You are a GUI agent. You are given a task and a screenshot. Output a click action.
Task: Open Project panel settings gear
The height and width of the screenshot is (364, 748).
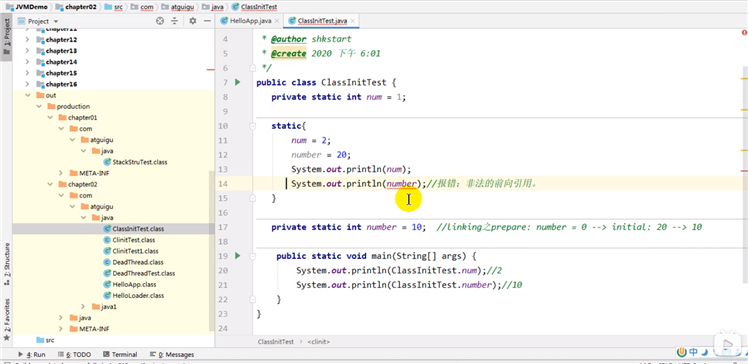pos(193,21)
